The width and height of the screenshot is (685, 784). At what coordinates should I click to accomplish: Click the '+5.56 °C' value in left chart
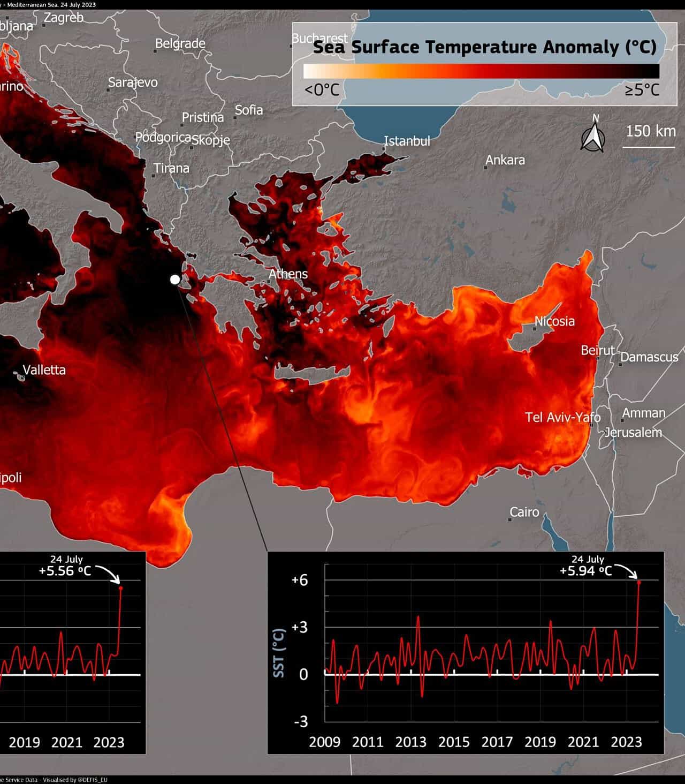pos(65,571)
